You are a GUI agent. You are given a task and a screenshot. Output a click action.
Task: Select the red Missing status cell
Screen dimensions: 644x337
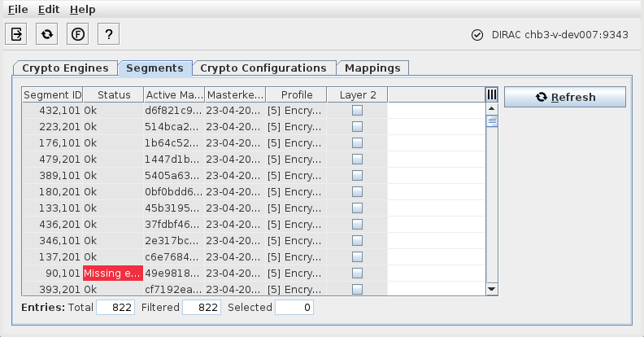(113, 273)
